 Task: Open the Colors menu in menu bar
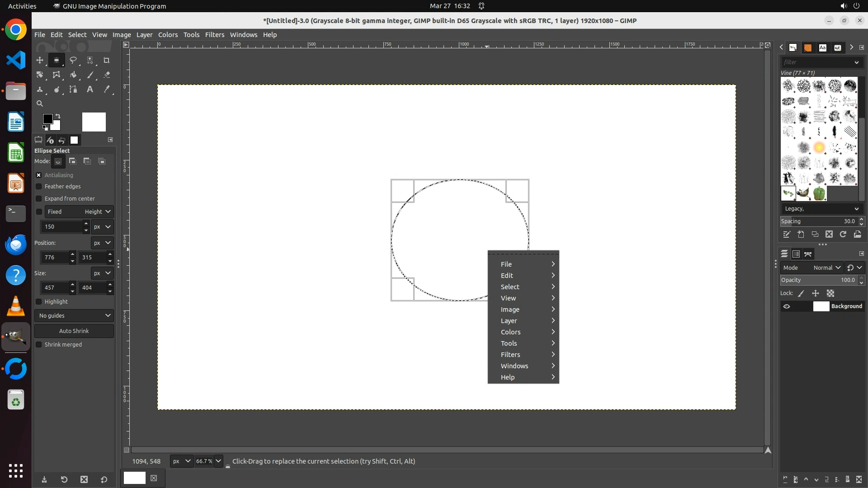pos(168,35)
